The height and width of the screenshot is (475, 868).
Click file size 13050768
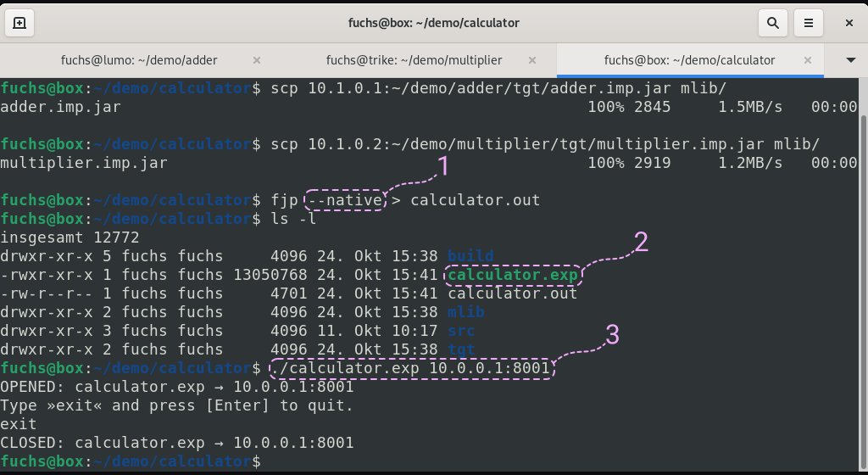(x=270, y=275)
